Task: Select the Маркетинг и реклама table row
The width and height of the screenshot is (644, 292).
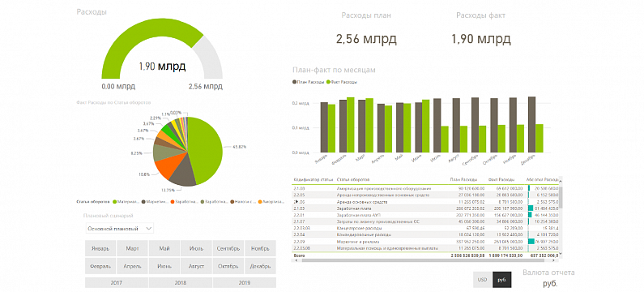Action: click(426, 242)
